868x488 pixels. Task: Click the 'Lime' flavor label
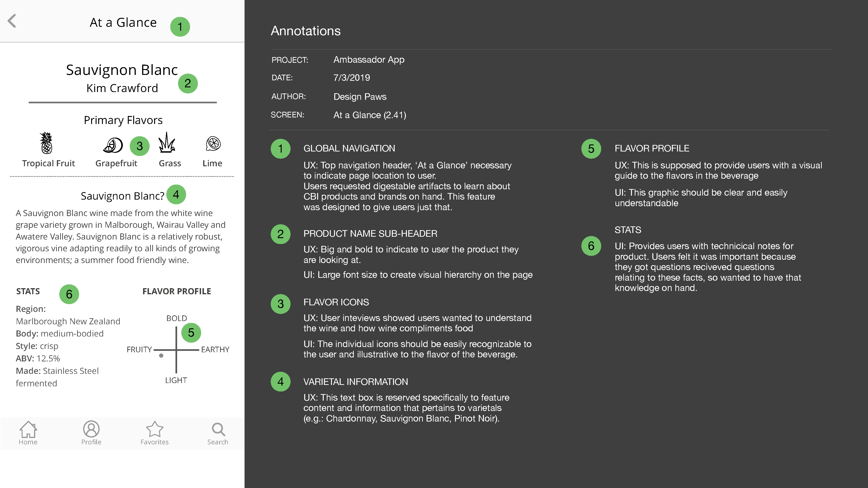(212, 163)
